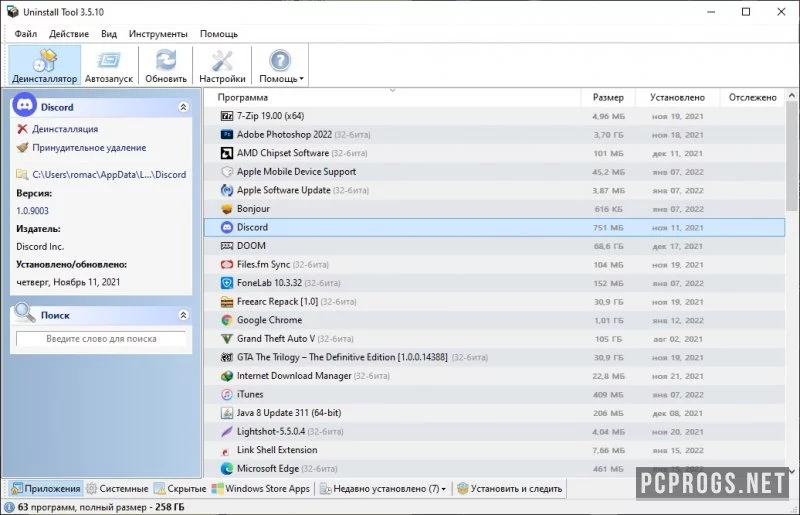This screenshot has height=515, width=800.
Task: Open the Действие menu
Action: (69, 34)
